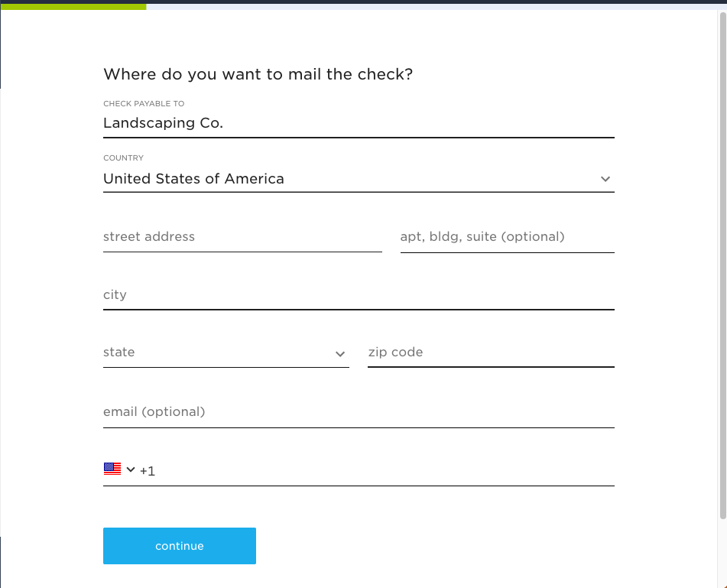The width and height of the screenshot is (727, 588).
Task: Click the page heading about mailing check
Action: pos(258,75)
